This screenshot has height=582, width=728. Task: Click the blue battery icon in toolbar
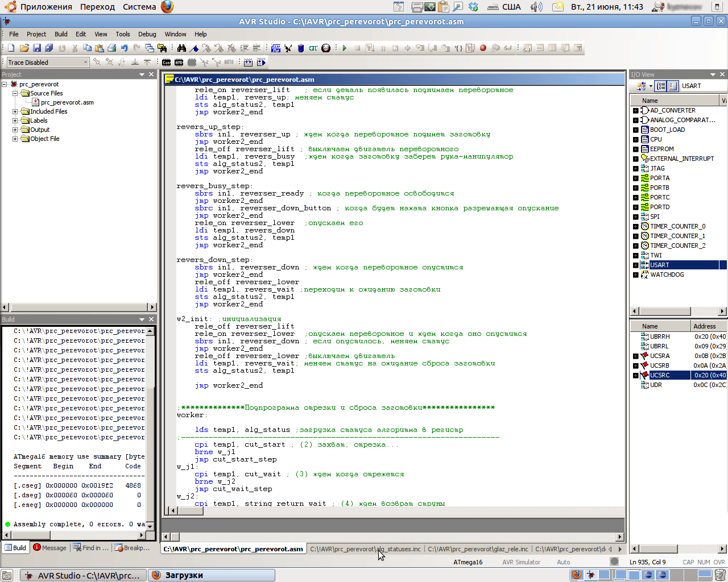point(301,48)
